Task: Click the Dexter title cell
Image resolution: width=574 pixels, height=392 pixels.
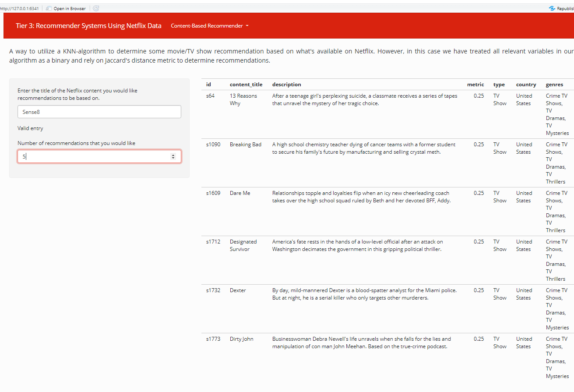Action: click(x=238, y=290)
